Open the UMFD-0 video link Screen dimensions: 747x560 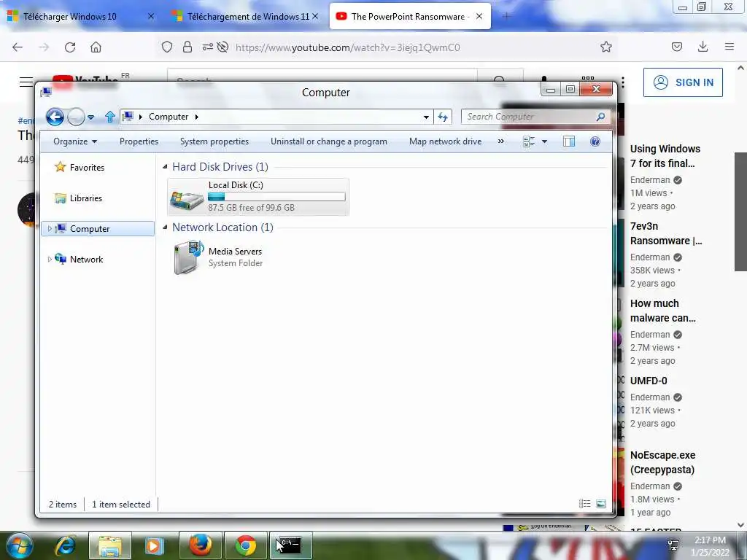pyautogui.click(x=649, y=381)
